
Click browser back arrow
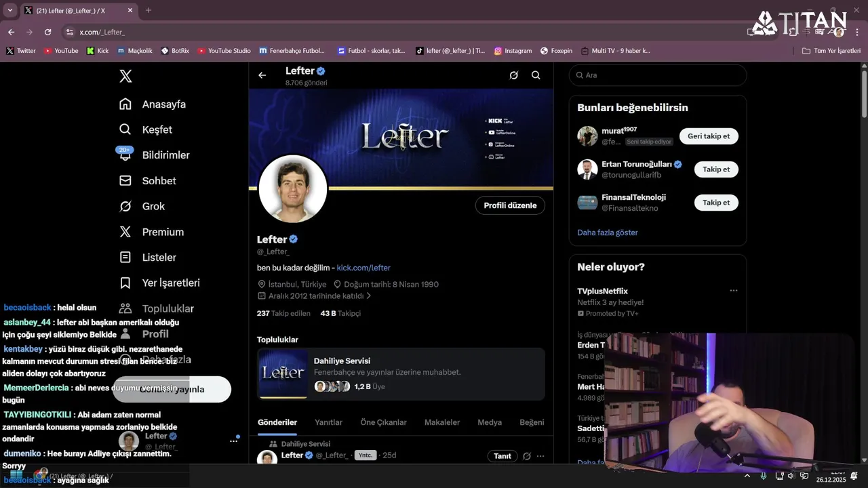point(11,32)
